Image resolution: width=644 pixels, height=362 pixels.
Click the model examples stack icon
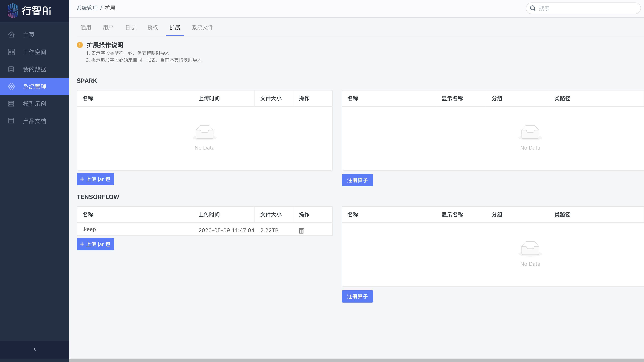pos(11,104)
